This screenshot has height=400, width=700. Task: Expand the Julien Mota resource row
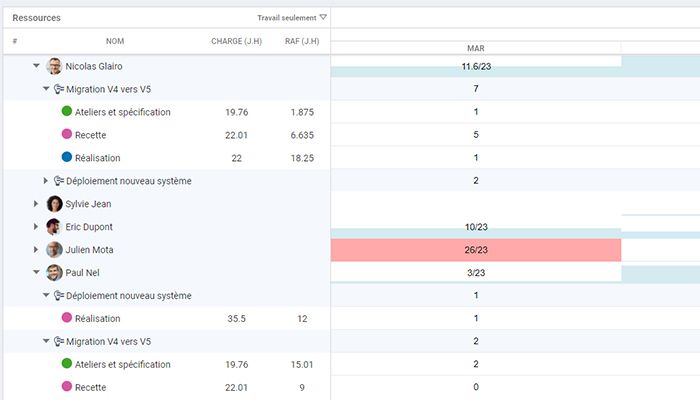(37, 250)
